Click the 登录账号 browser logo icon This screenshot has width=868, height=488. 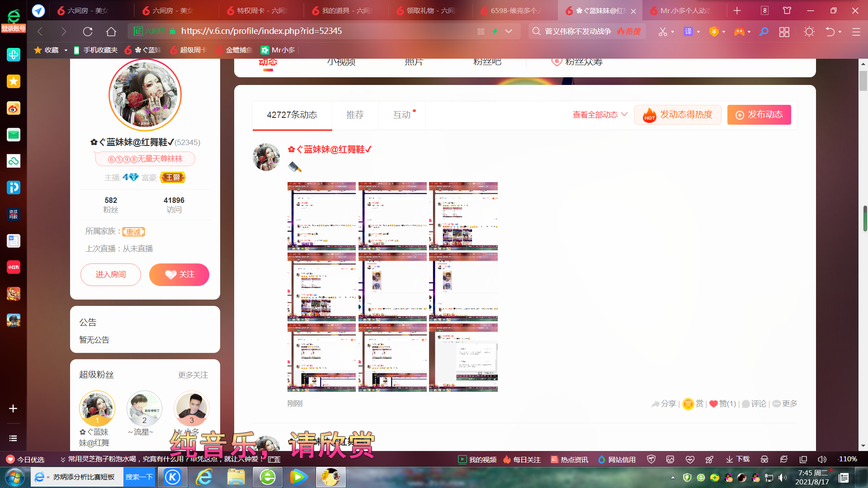(x=14, y=21)
